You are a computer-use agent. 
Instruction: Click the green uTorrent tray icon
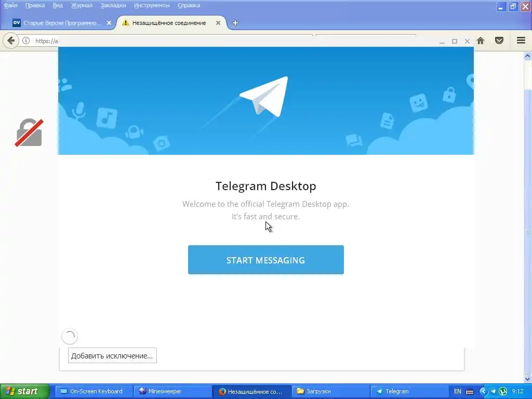coord(503,392)
